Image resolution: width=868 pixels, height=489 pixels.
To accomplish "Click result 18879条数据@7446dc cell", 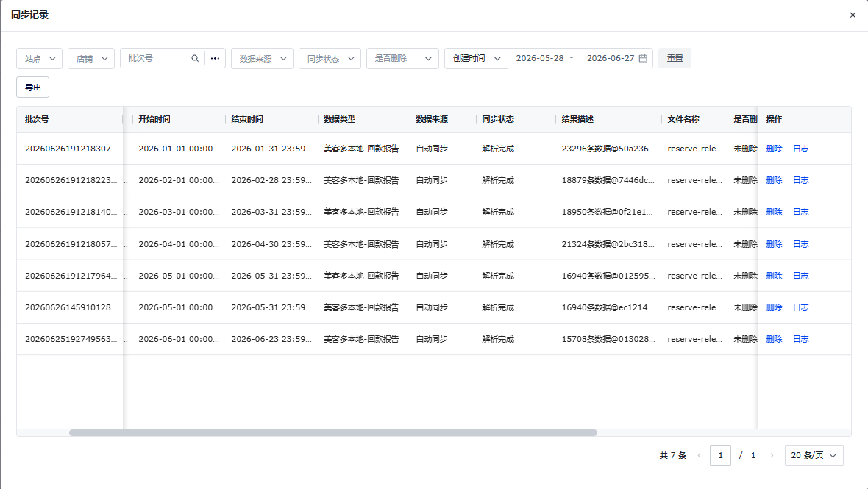I will point(608,180).
